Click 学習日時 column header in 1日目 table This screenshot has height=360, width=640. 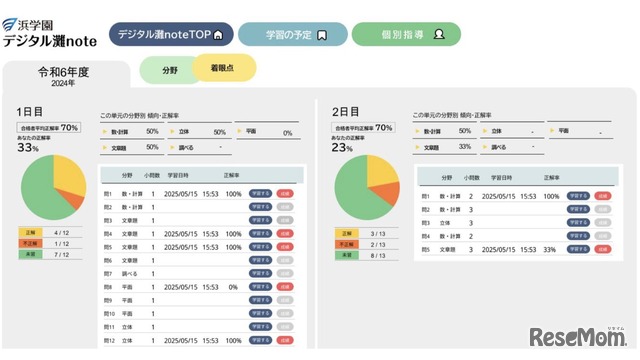(178, 176)
